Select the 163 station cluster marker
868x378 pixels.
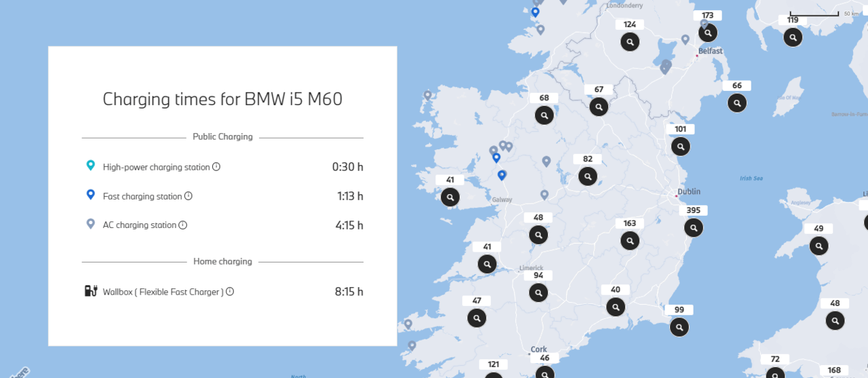pos(630,240)
